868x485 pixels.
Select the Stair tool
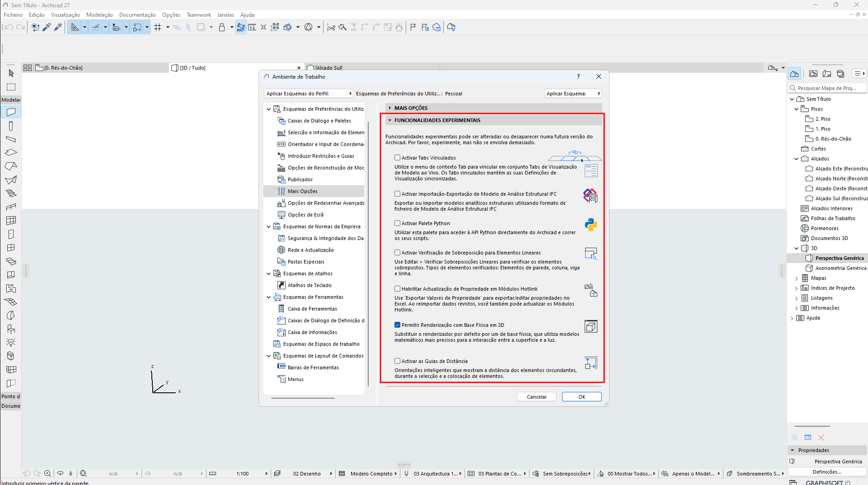point(11,193)
